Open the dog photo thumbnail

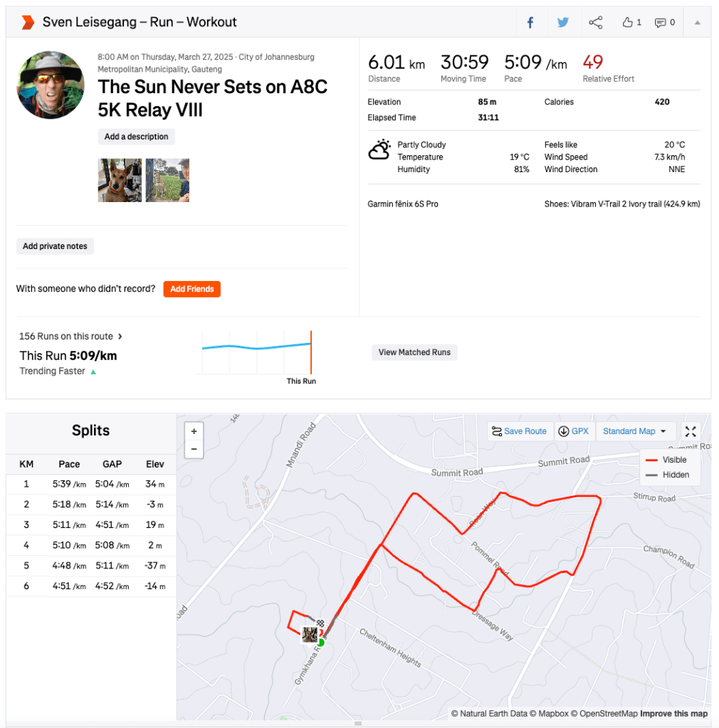click(120, 180)
